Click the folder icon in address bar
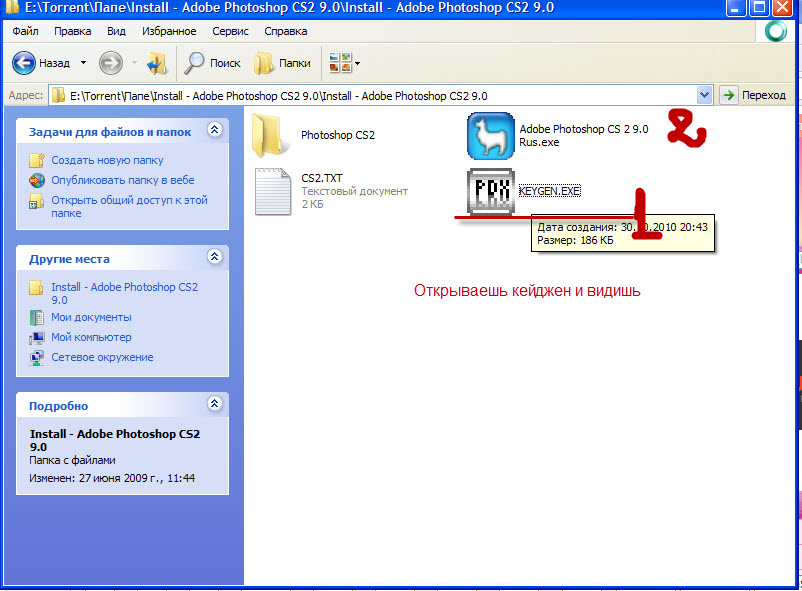Screen dimensions: 802x591 point(59,96)
